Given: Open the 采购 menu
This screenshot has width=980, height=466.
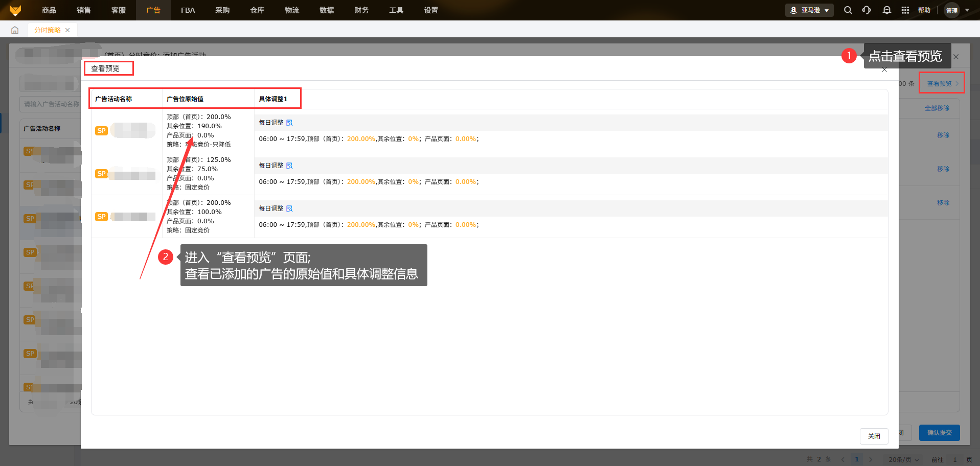Looking at the screenshot, I should 222,10.
